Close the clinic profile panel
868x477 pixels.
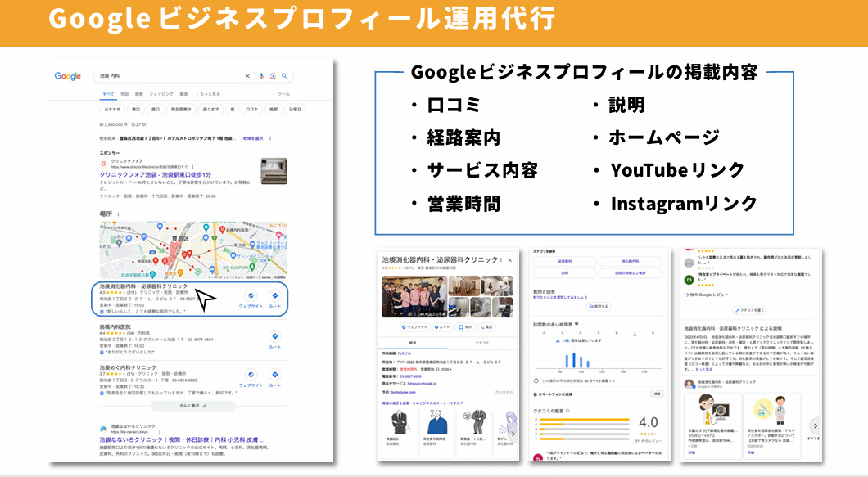(509, 260)
